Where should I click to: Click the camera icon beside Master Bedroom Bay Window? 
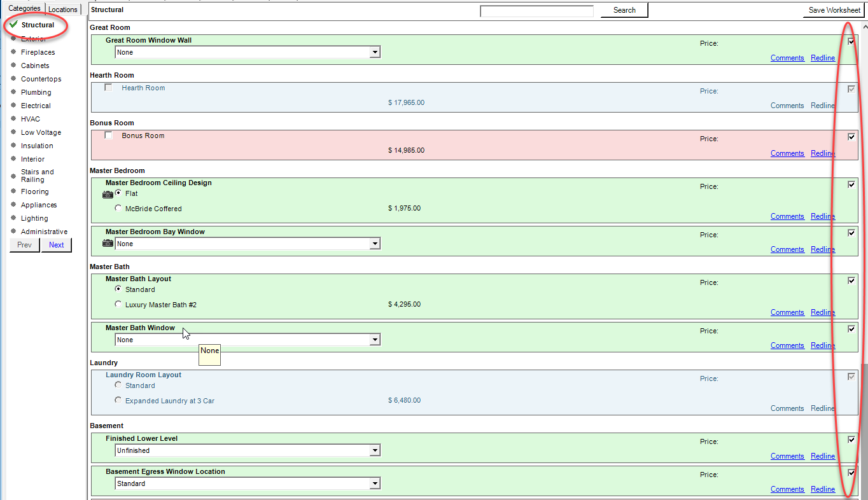click(x=108, y=244)
